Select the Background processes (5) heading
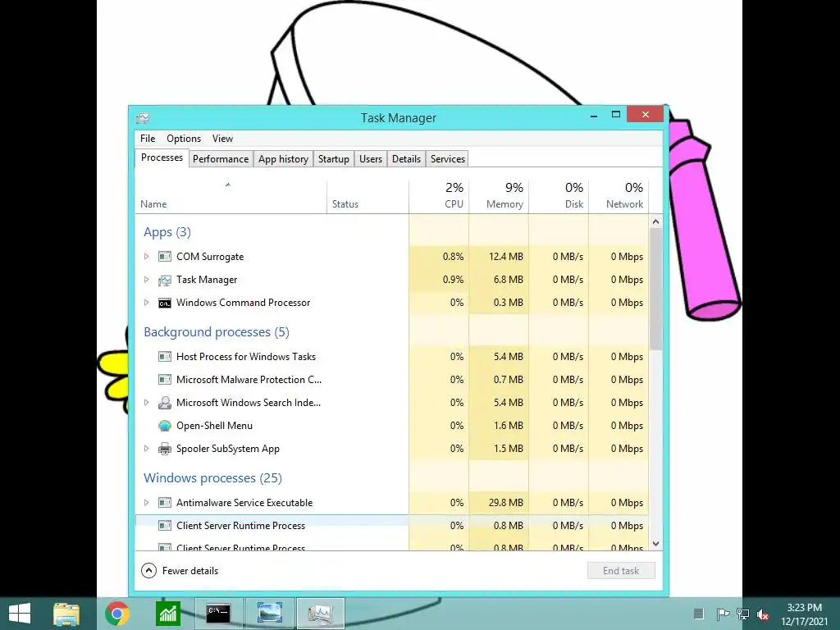This screenshot has width=840, height=630. (x=217, y=332)
